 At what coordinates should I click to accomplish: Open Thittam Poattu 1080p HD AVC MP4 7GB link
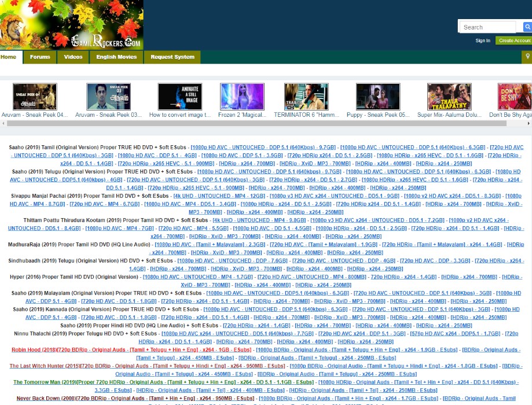(119, 229)
